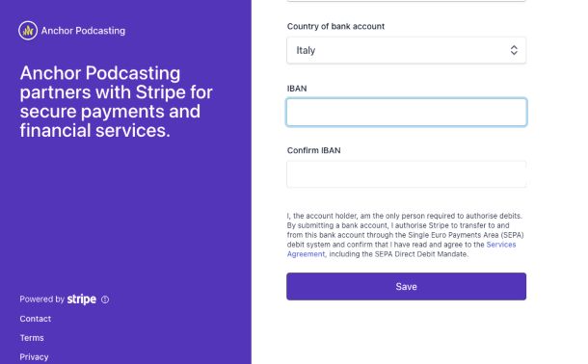Focus the Confirm IBAN input field

tap(407, 174)
